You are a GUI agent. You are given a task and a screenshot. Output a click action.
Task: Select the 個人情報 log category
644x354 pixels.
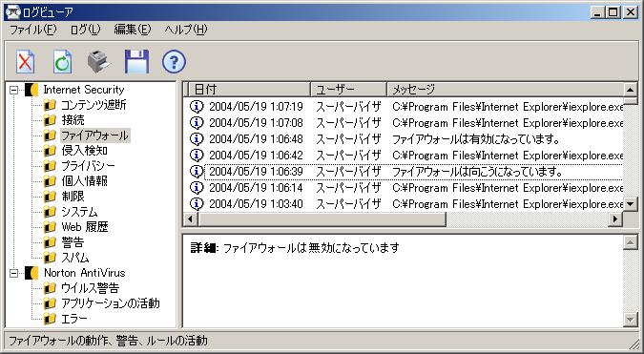pos(84,181)
